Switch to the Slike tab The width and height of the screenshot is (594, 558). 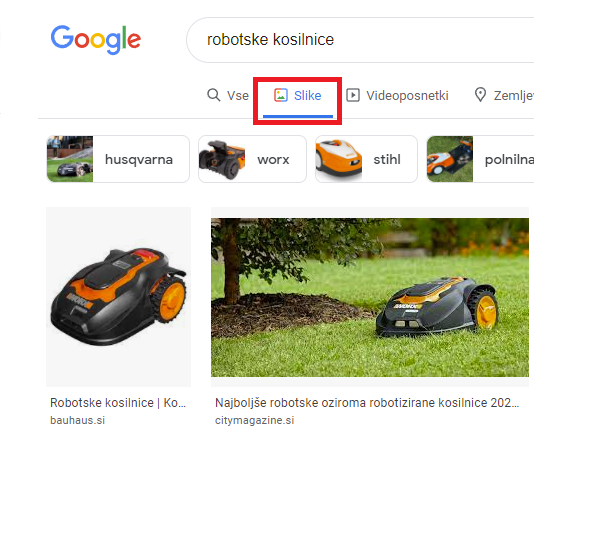(x=298, y=95)
